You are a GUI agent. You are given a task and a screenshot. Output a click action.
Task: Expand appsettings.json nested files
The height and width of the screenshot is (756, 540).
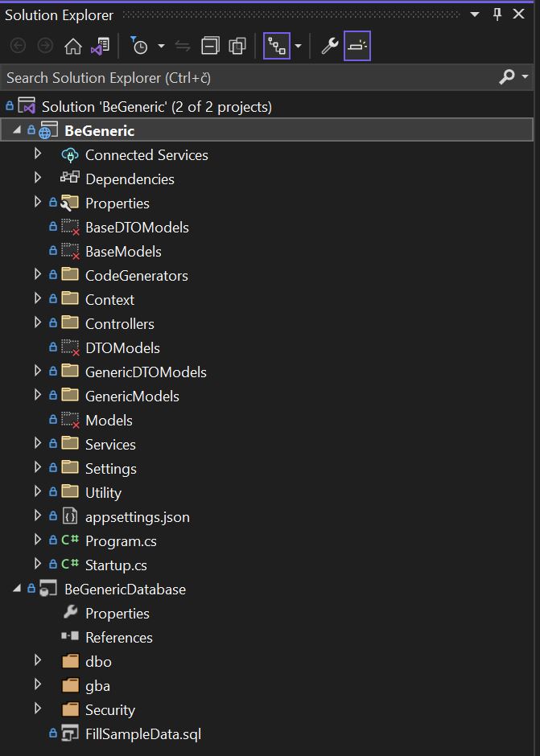tap(38, 516)
